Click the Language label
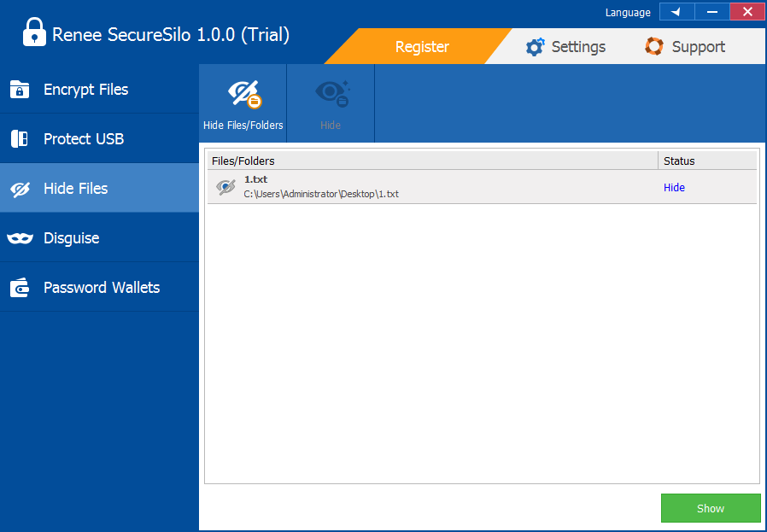Screen dimensions: 767x532 coord(628,13)
